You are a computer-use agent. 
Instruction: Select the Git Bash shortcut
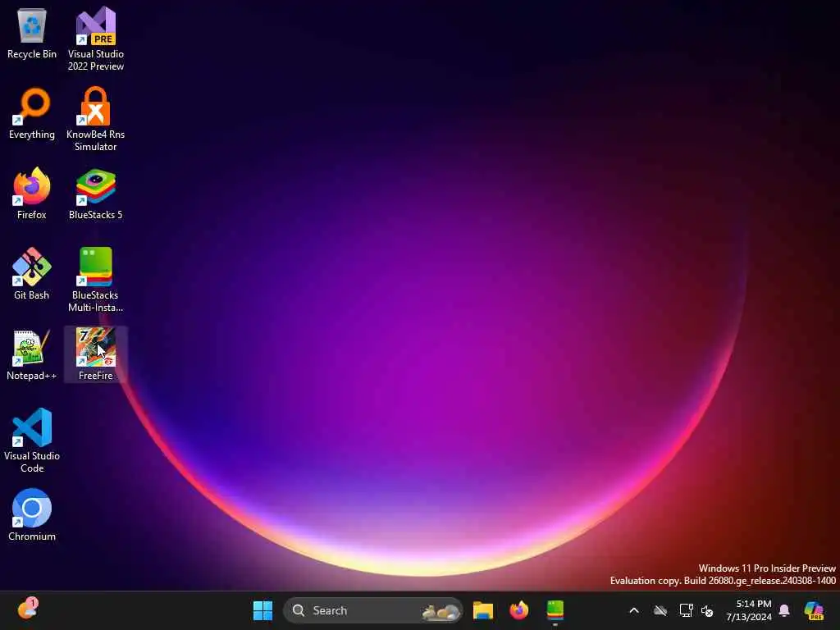pyautogui.click(x=32, y=274)
